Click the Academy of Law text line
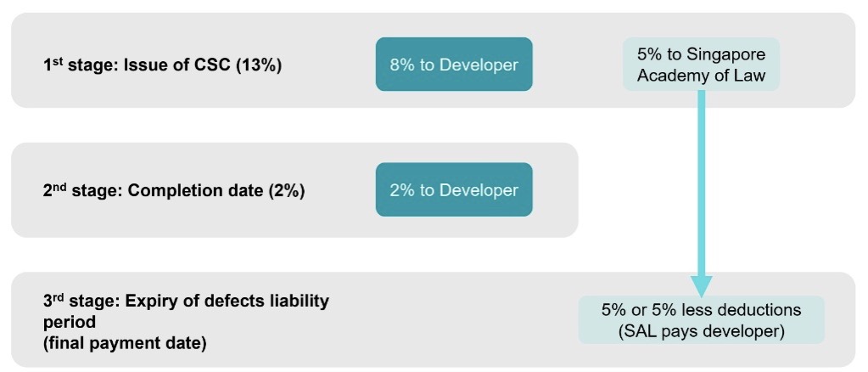The width and height of the screenshot is (868, 372). pos(702,75)
